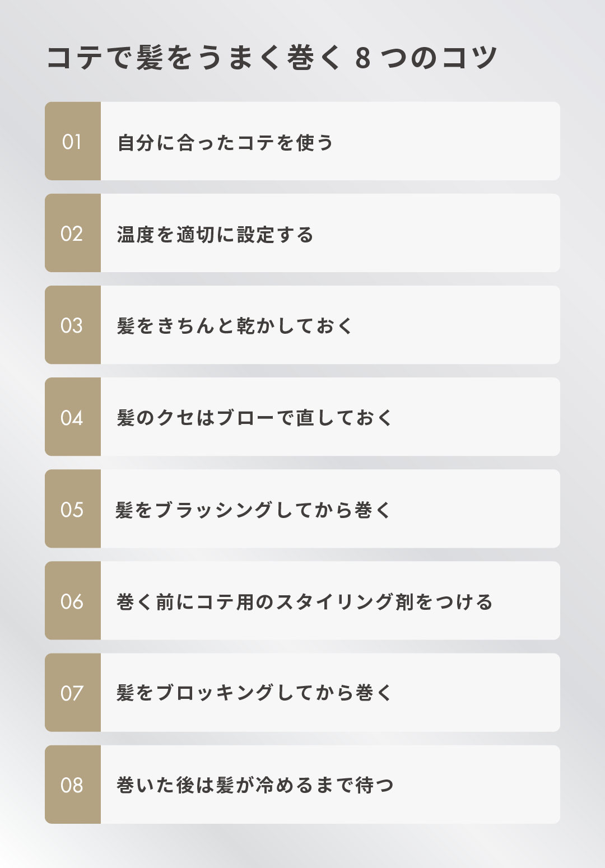Click the word ブロー in tip 04
Screen dimensions: 605x868
[245, 418]
